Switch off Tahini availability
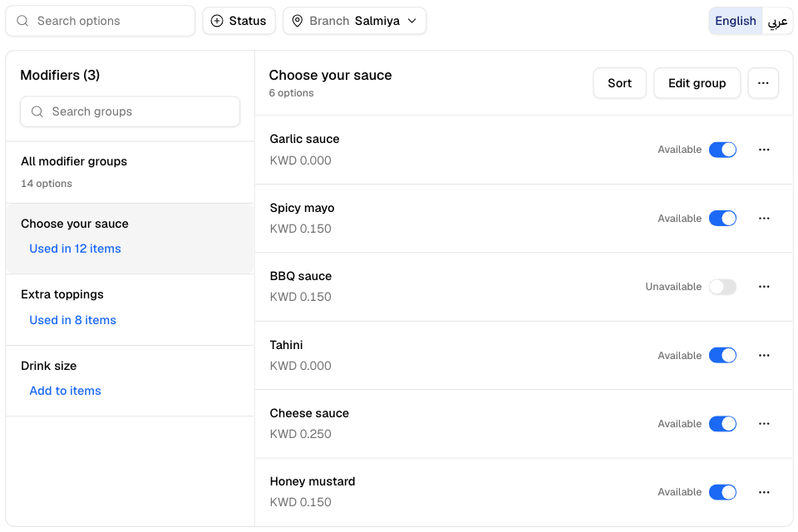 [722, 355]
